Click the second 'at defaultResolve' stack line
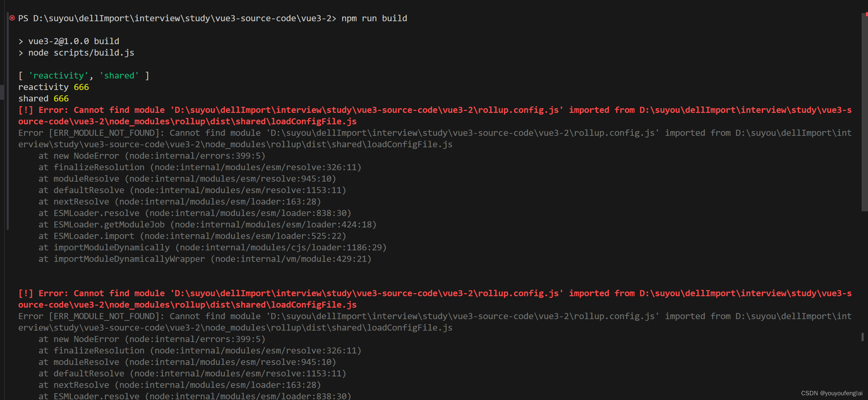The width and height of the screenshot is (868, 400). (x=192, y=373)
